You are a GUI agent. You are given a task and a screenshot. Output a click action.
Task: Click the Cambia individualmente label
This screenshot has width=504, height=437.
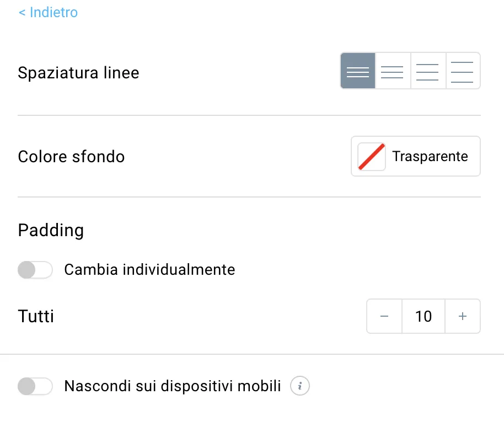(x=149, y=269)
